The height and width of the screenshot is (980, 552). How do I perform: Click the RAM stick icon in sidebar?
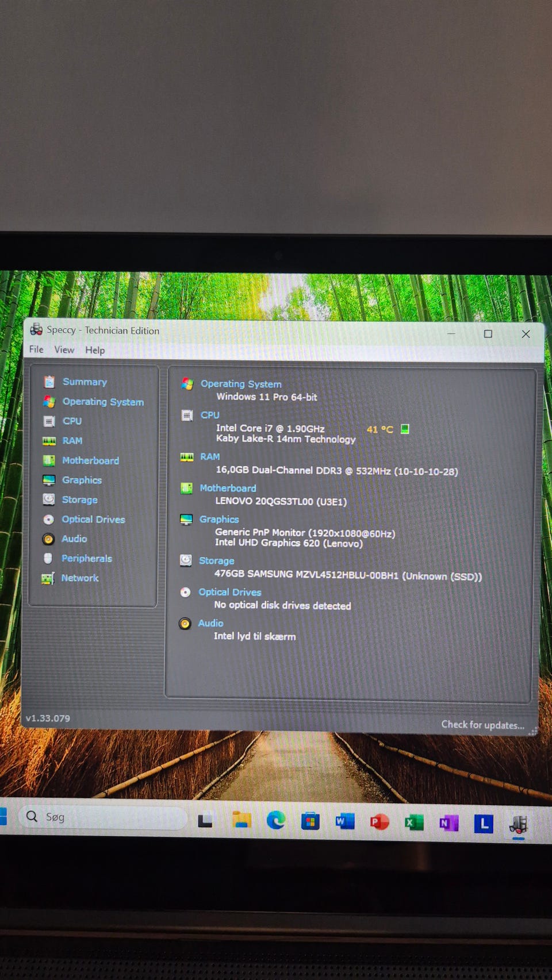click(x=49, y=441)
